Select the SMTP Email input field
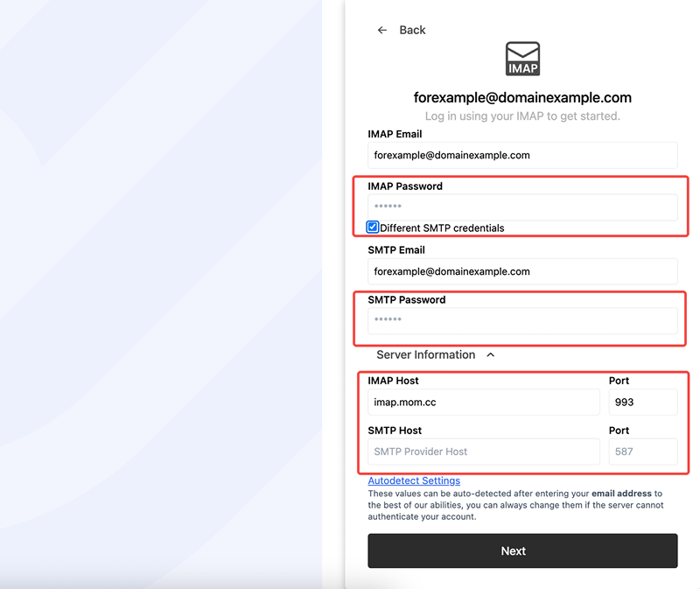The image size is (700, 589). (x=522, y=271)
